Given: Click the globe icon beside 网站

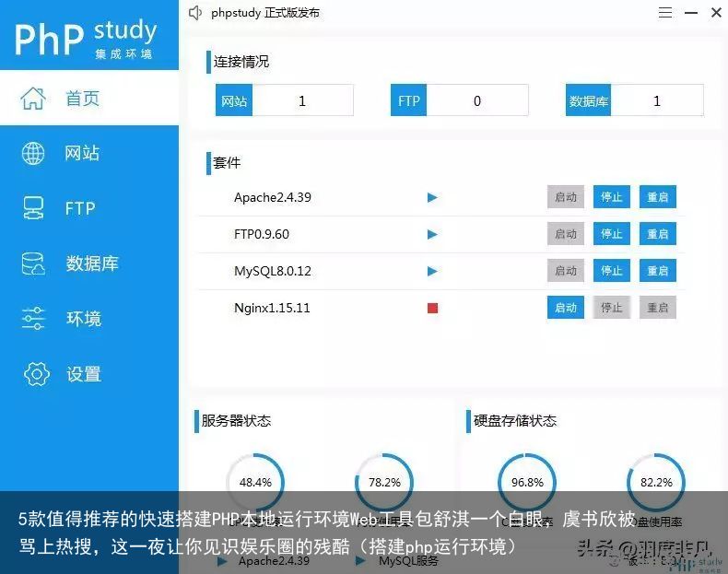Looking at the screenshot, I should (x=33, y=153).
